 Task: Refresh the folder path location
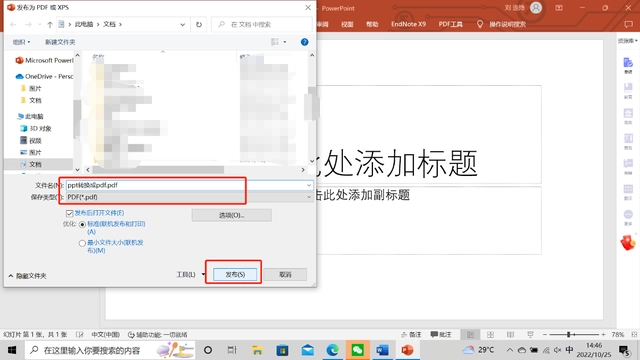199,24
